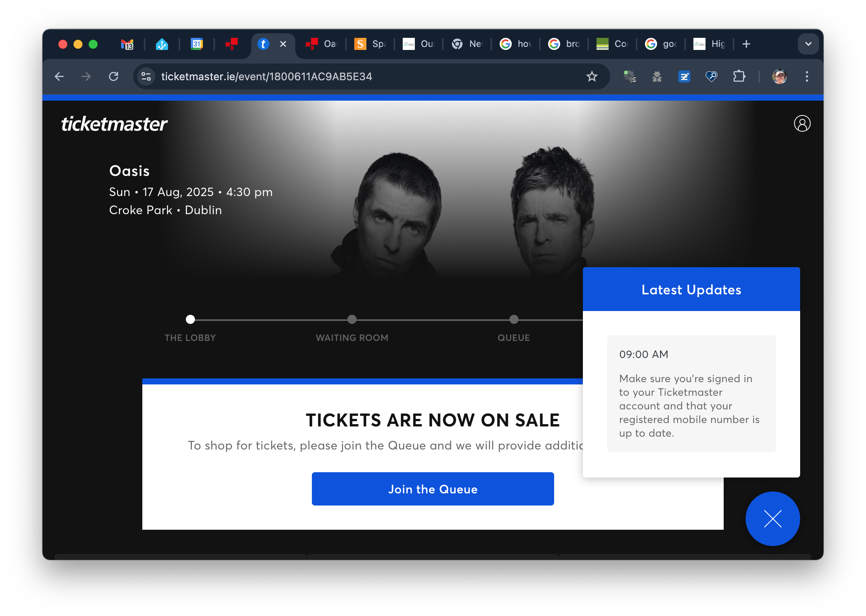Switch to the 'Co' tab

click(x=613, y=44)
